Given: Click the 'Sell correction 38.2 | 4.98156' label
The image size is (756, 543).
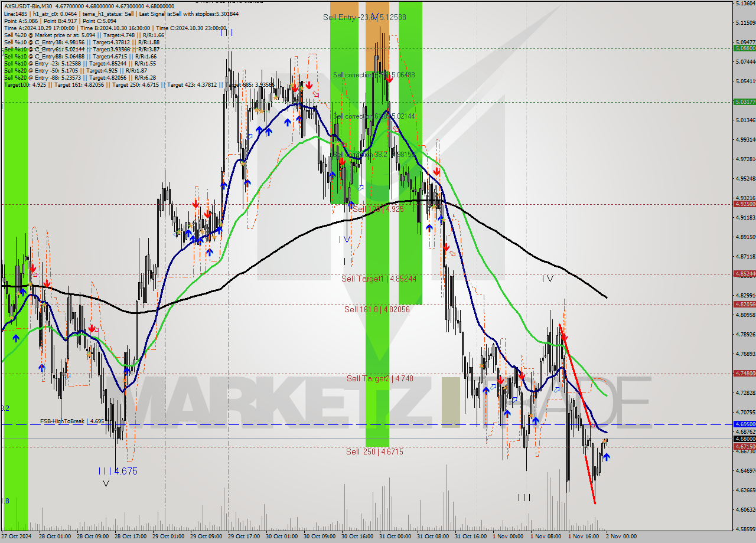Looking at the screenshot, I should click(x=374, y=155).
